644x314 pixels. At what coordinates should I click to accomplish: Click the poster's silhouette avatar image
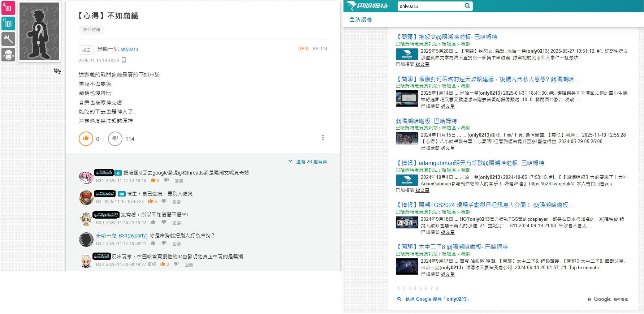coord(39,31)
